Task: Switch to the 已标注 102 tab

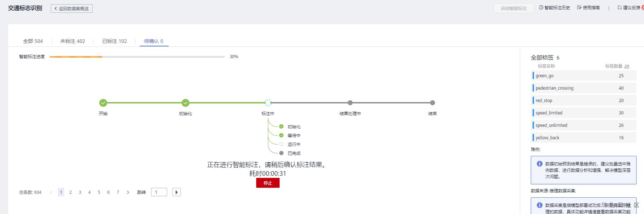Action: click(115, 41)
